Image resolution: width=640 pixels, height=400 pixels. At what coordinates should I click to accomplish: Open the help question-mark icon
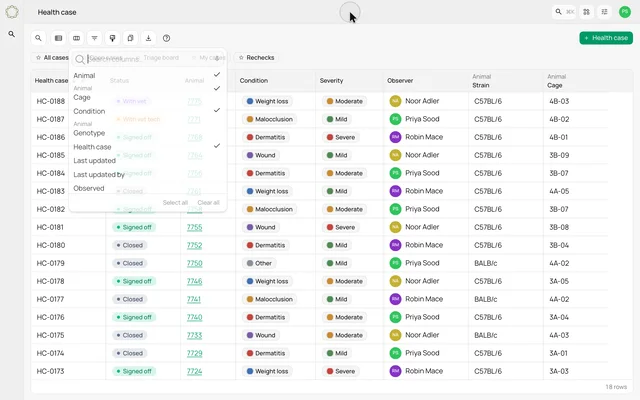coord(166,38)
